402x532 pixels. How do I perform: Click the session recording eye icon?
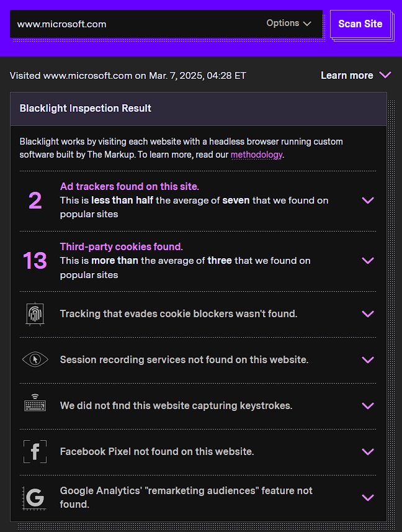(35, 359)
